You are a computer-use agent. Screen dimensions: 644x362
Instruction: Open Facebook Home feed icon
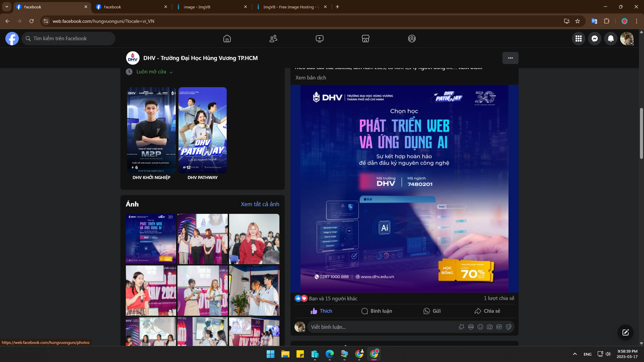227,39
